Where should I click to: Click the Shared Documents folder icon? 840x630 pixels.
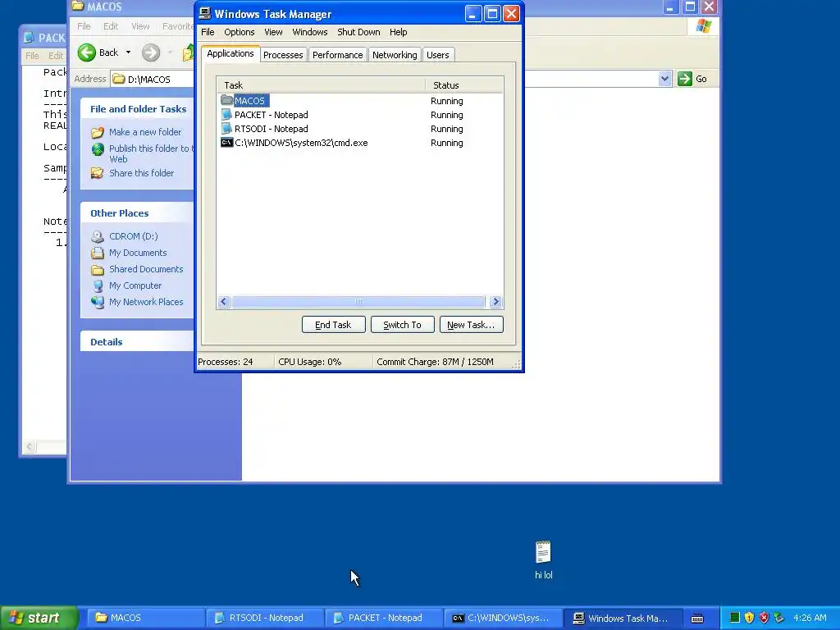tap(97, 269)
